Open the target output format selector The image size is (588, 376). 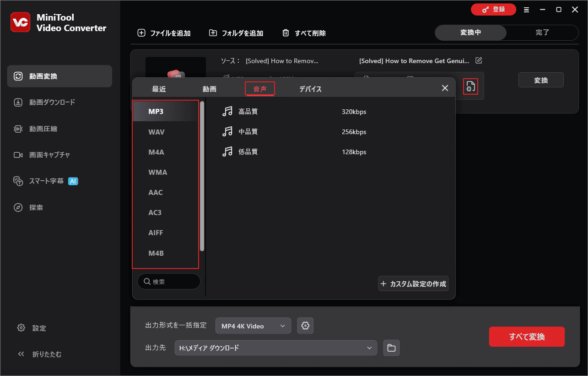[x=470, y=86]
